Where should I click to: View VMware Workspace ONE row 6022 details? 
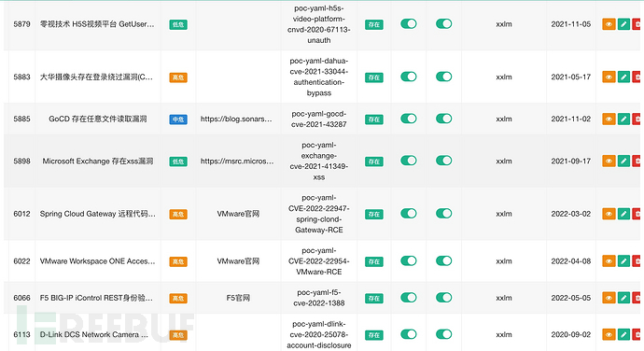[609, 261]
